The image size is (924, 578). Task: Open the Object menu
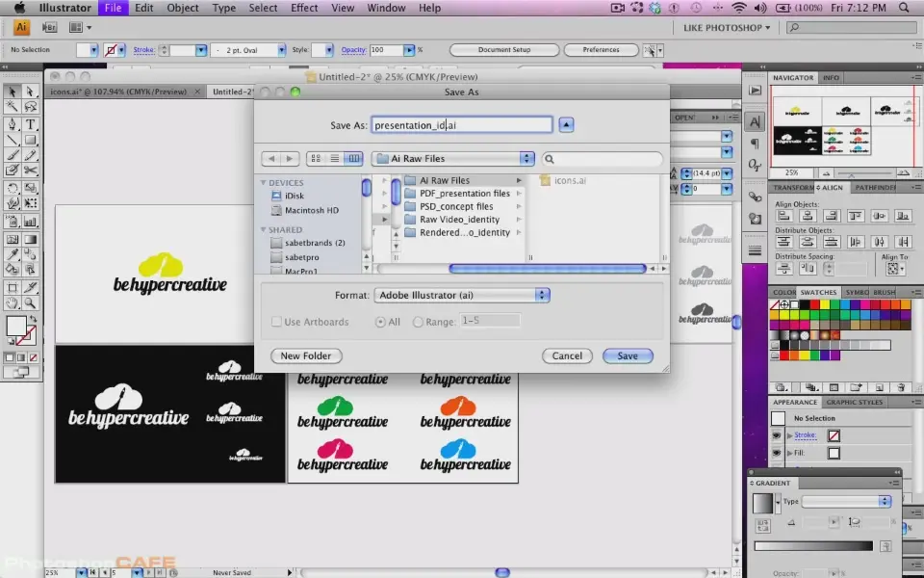pos(183,8)
